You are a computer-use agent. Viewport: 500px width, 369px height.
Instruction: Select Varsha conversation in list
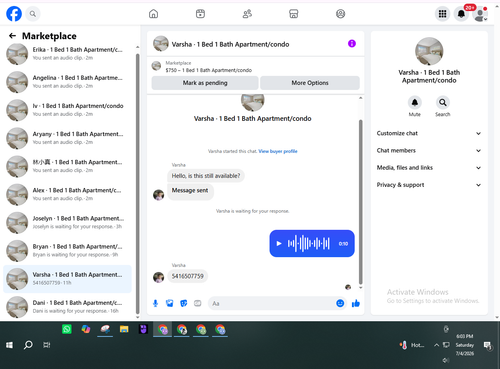[68, 279]
